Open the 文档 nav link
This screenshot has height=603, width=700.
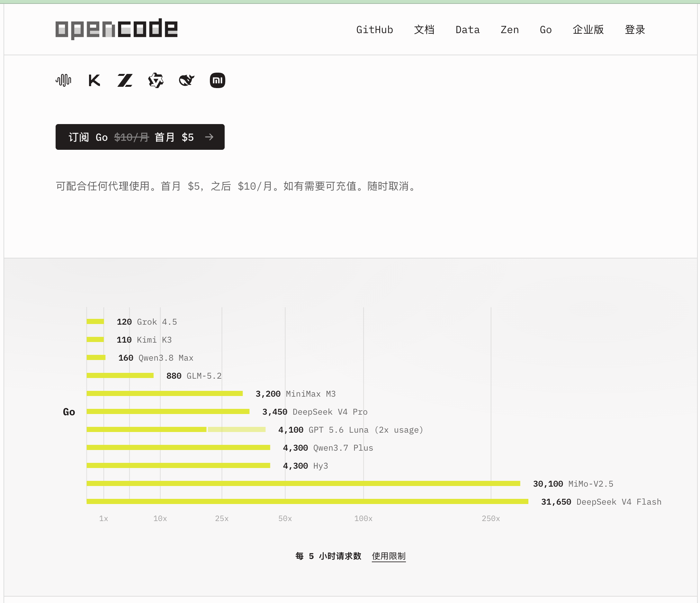(424, 30)
